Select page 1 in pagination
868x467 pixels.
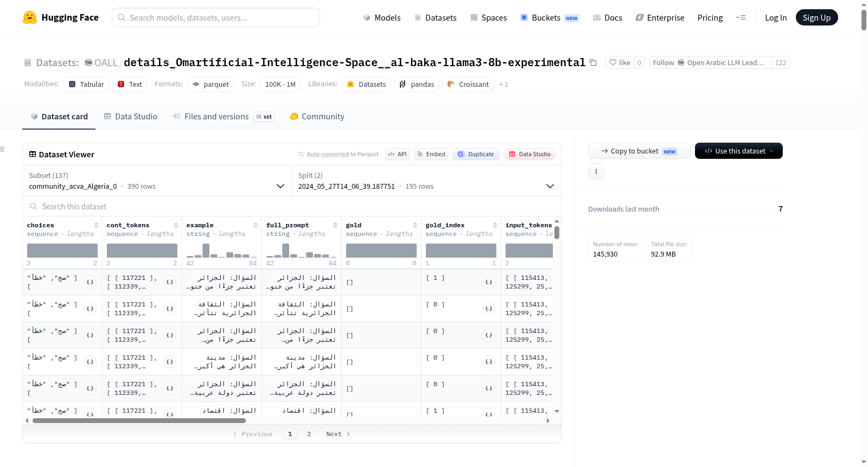(290, 434)
